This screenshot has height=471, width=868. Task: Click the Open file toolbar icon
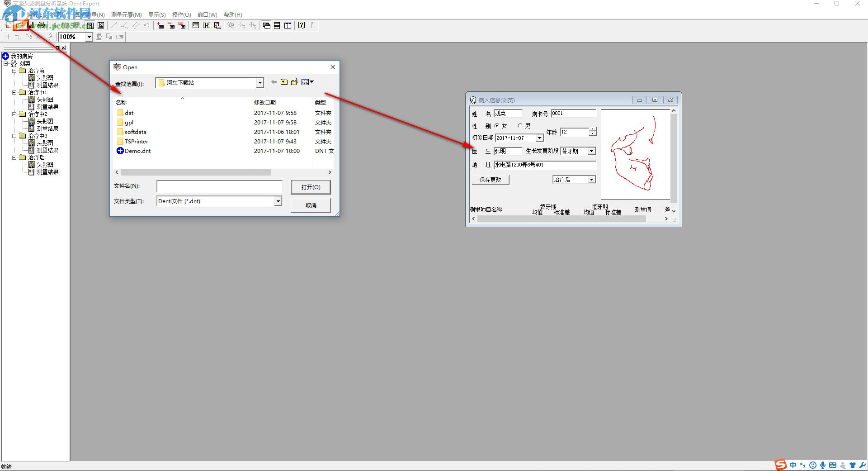point(20,25)
